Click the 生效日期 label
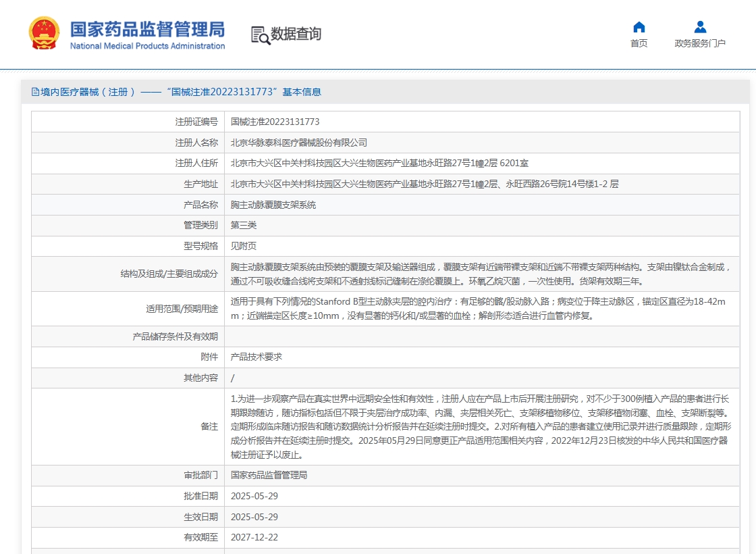 [x=201, y=516]
